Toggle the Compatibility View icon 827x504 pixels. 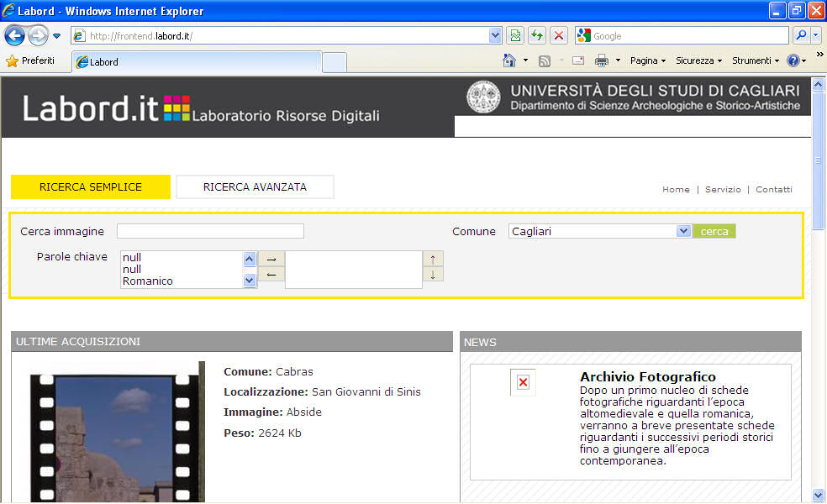(515, 36)
